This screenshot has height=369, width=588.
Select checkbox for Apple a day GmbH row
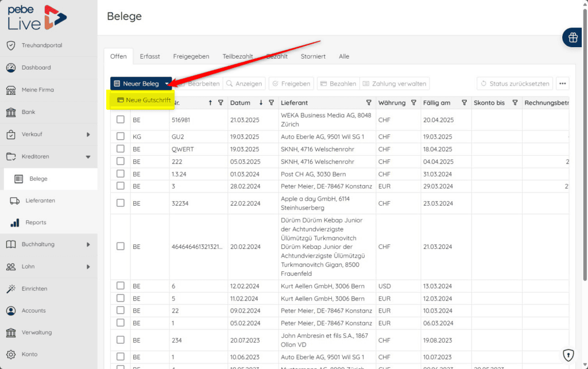121,203
